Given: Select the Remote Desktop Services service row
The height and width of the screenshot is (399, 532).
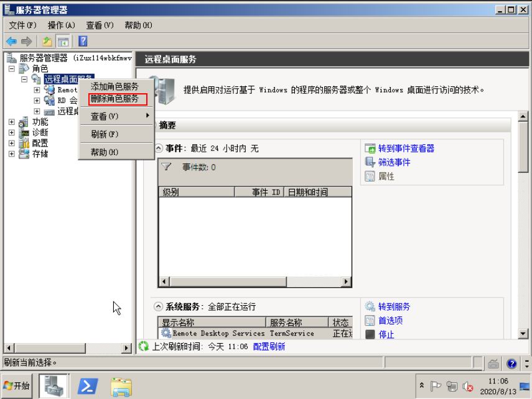Looking at the screenshot, I should coord(256,334).
